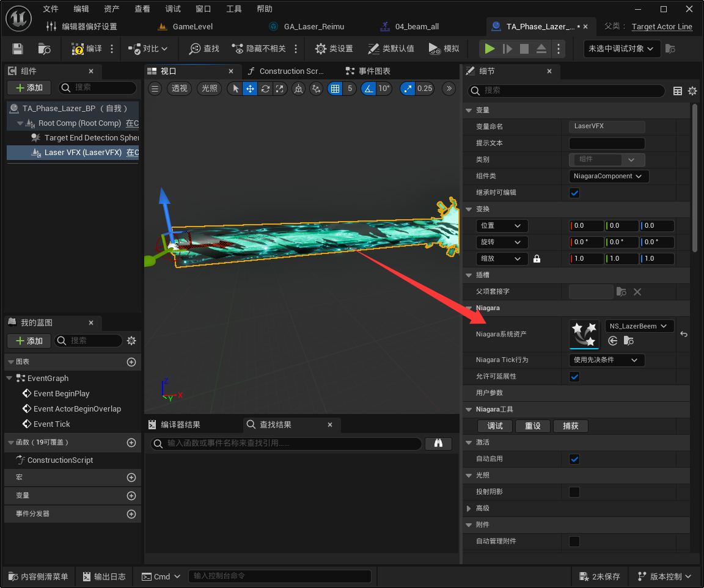
Task: Activate the translate move tool
Action: pos(250,89)
